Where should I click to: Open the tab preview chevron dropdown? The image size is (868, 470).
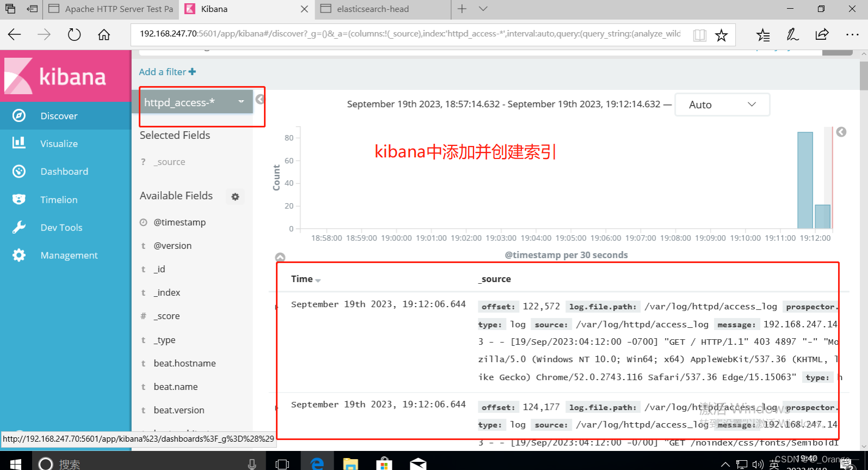pos(483,9)
